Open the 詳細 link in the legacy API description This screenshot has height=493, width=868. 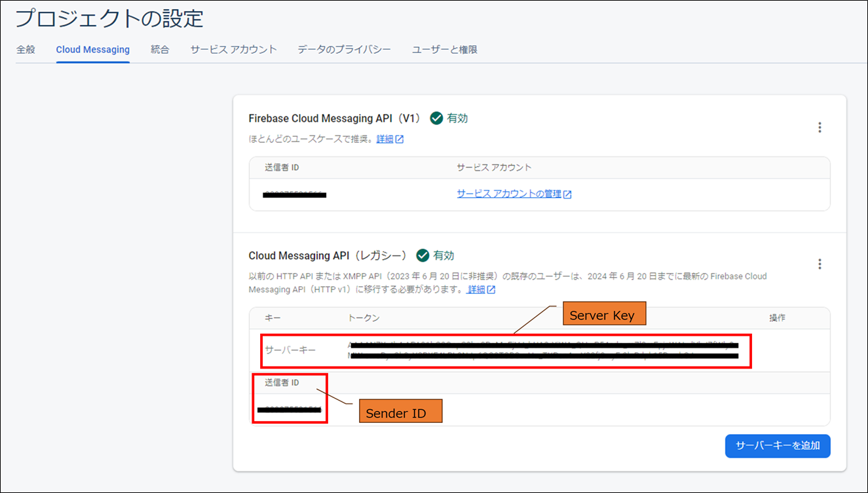click(476, 289)
